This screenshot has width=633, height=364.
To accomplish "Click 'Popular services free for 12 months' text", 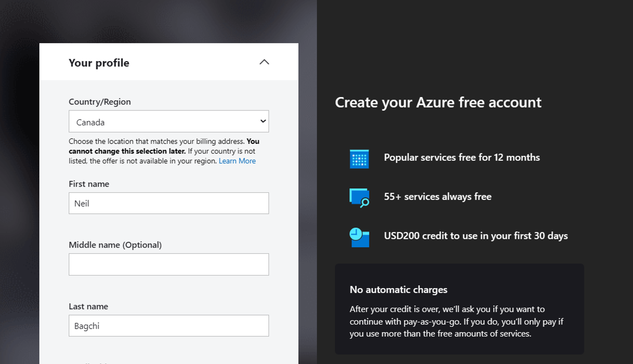I will coord(462,157).
